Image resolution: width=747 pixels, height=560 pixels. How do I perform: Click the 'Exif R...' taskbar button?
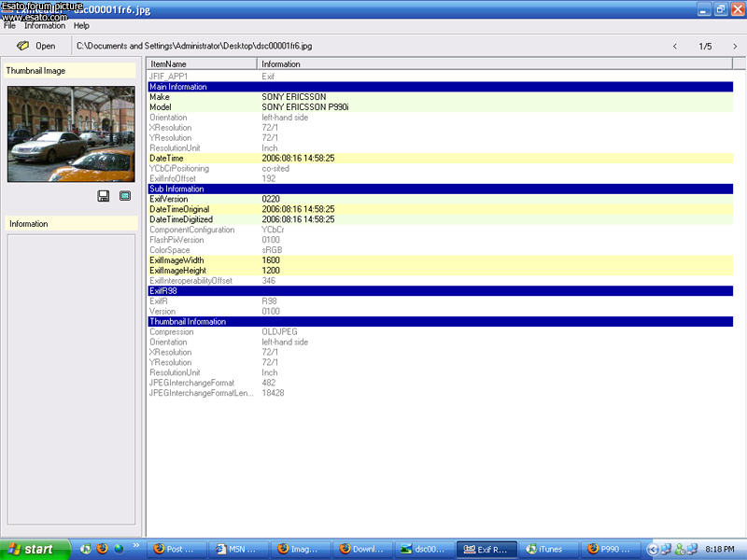pyautogui.click(x=486, y=549)
